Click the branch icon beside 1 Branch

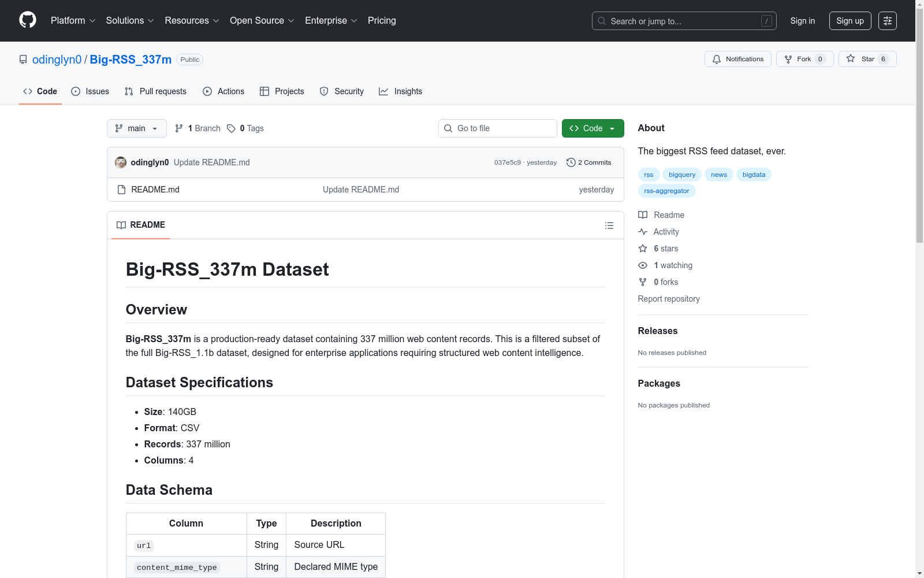point(179,128)
